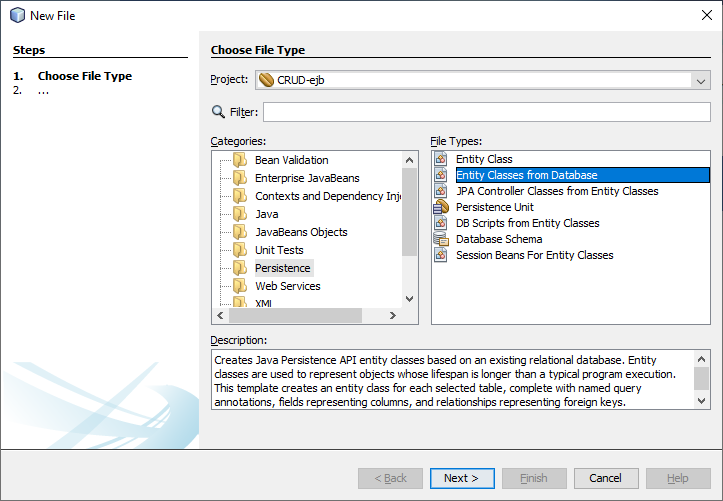Click Description scrollbar thumb
The image size is (723, 501).
point(701,378)
